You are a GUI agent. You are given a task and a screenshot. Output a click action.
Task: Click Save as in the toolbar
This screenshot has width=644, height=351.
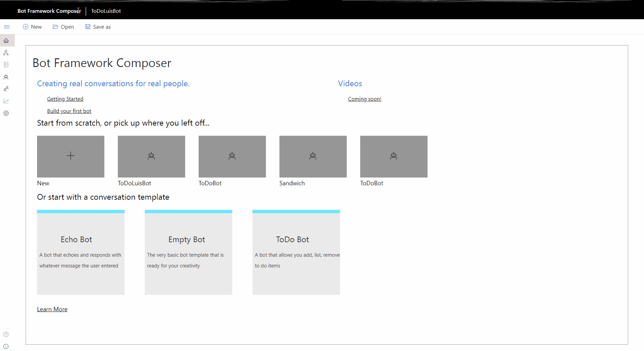click(98, 27)
